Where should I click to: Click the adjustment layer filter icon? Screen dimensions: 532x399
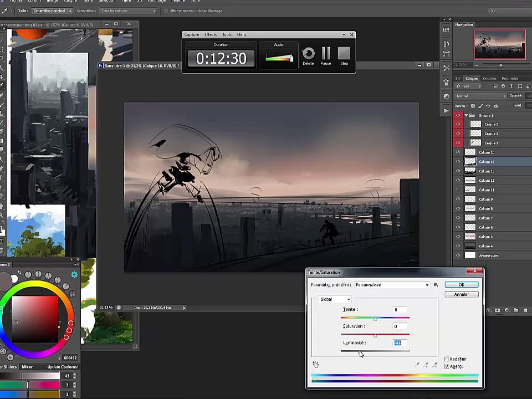tap(503, 86)
